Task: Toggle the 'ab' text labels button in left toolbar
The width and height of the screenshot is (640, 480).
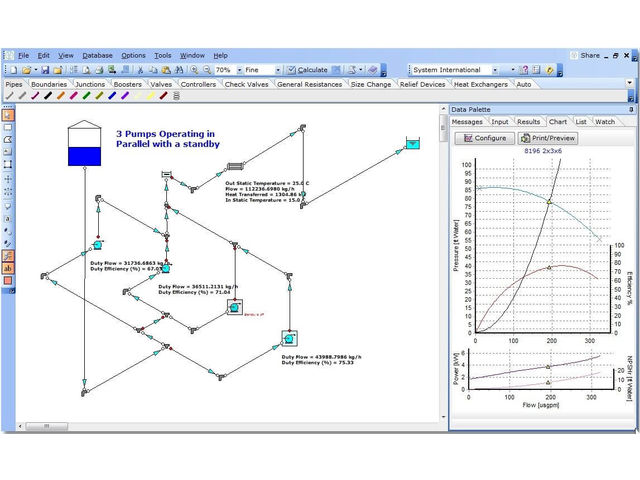Action: 8,268
